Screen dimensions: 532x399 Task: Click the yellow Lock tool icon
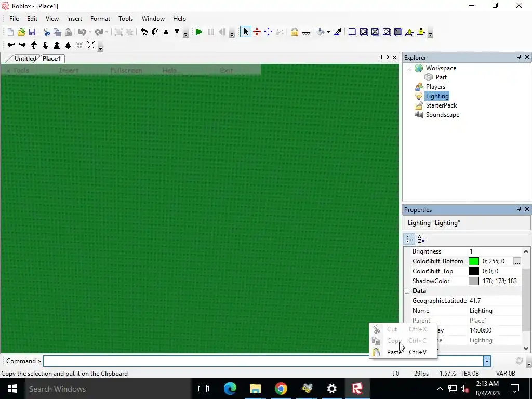295,32
